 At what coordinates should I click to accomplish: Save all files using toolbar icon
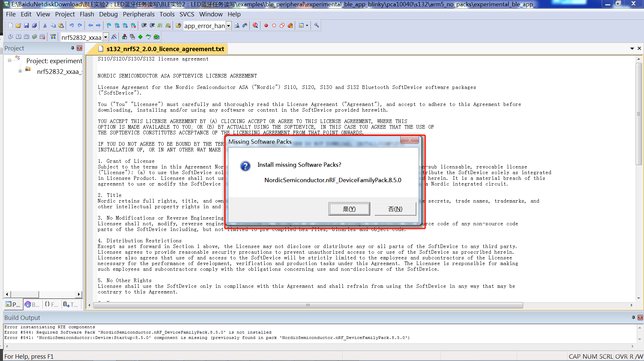click(x=34, y=25)
